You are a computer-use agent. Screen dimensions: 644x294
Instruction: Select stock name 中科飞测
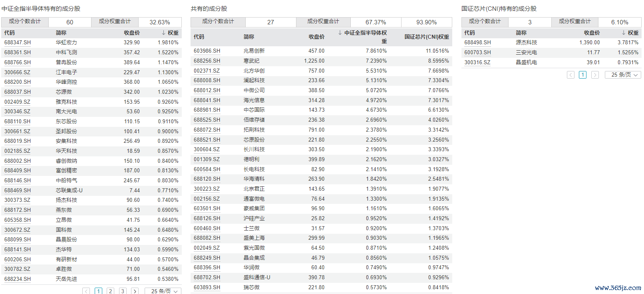coord(66,52)
